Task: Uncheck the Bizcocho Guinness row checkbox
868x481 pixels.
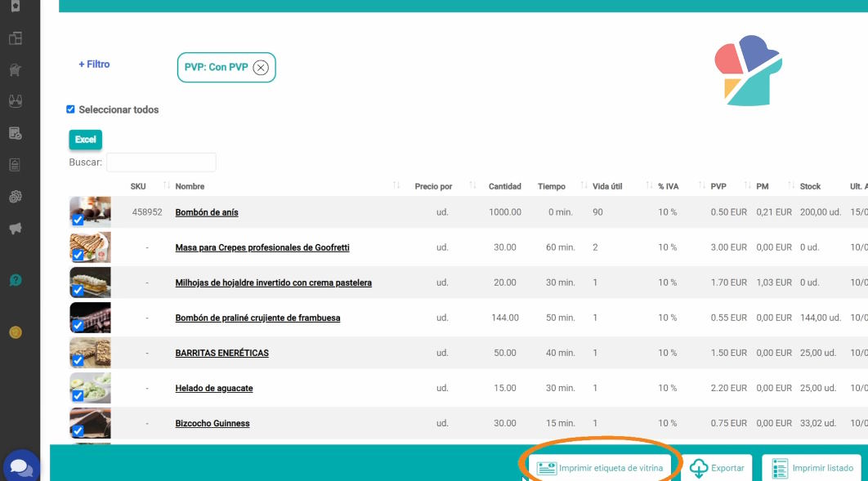Action: [78, 430]
